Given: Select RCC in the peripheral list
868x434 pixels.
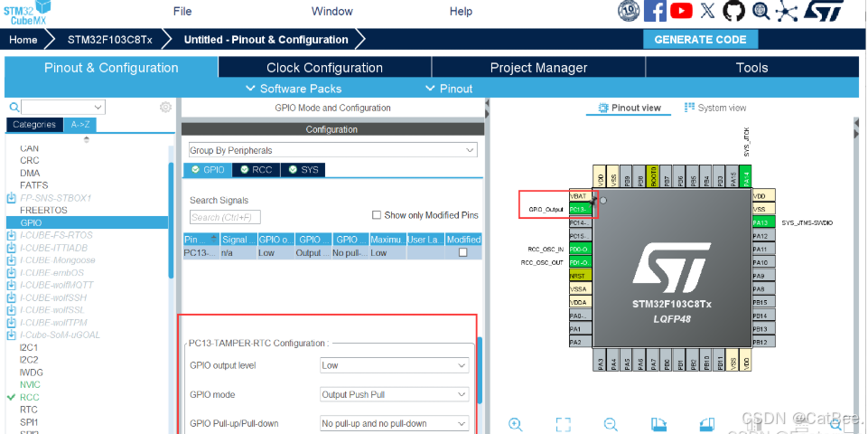Looking at the screenshot, I should [30, 398].
